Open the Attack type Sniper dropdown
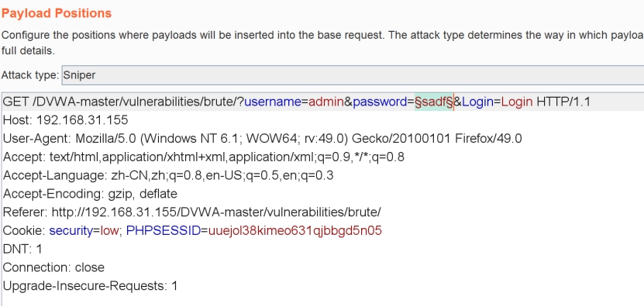Image resolution: width=644 pixels, height=307 pixels. (353, 75)
